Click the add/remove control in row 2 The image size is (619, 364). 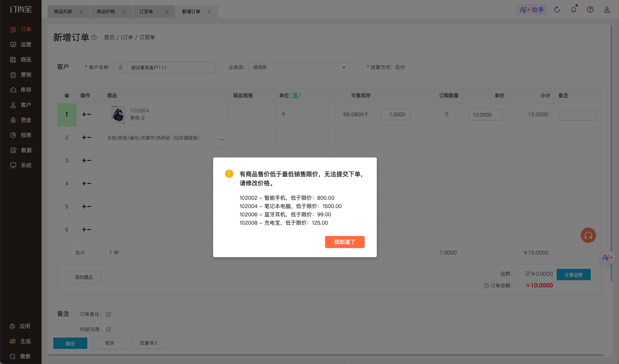87,137
